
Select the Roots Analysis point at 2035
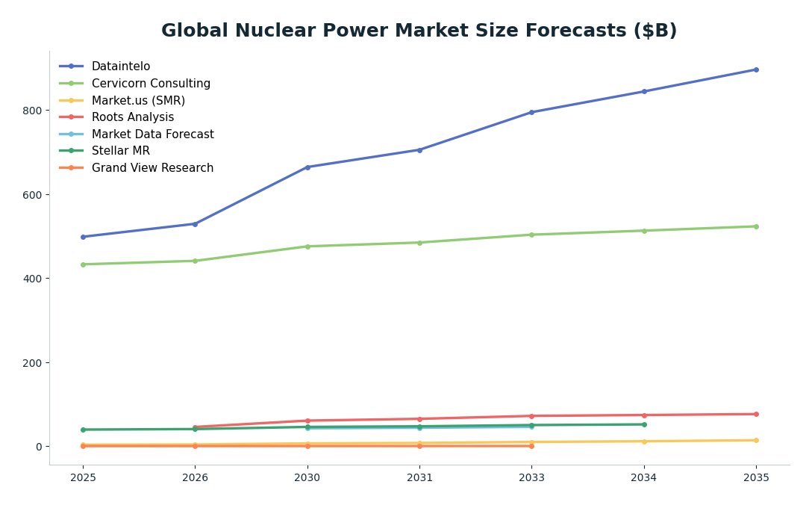[x=756, y=415]
